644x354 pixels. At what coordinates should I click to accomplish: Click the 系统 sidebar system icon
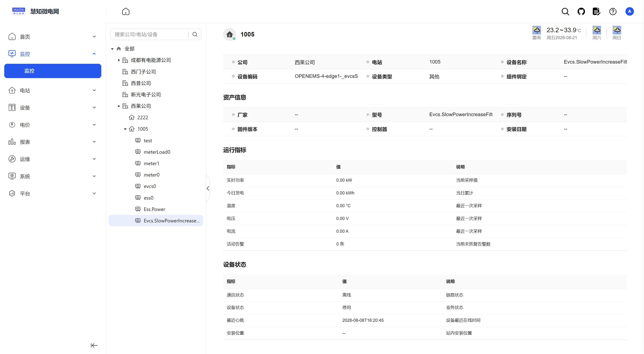click(x=12, y=176)
